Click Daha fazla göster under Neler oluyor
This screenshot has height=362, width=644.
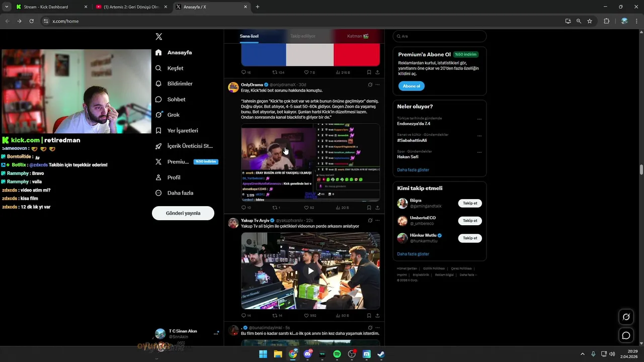(x=413, y=170)
